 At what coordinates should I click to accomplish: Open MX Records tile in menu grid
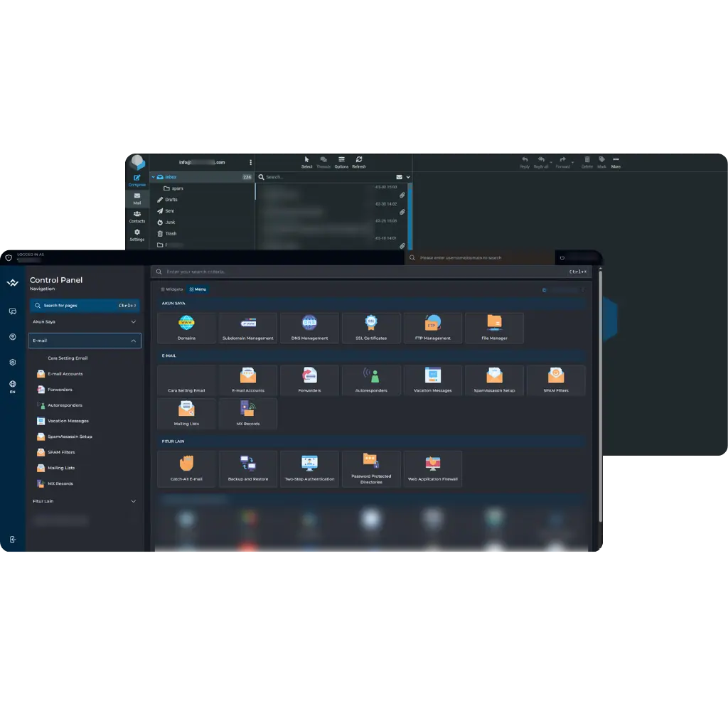click(x=248, y=413)
